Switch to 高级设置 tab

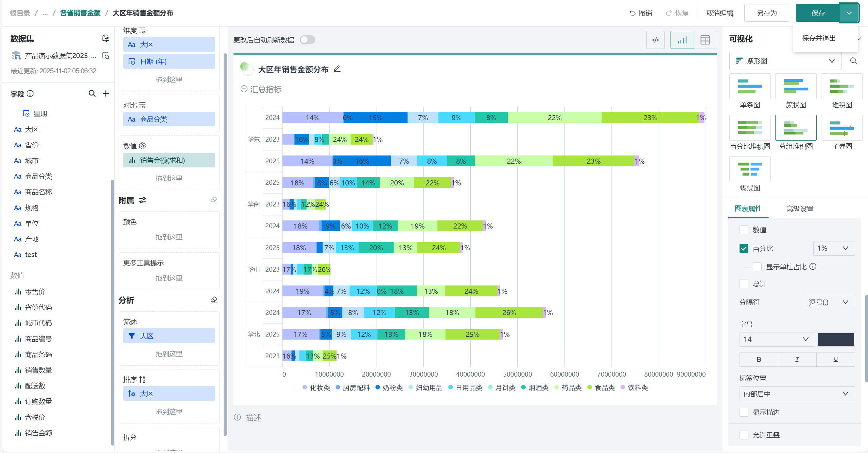[799, 209]
